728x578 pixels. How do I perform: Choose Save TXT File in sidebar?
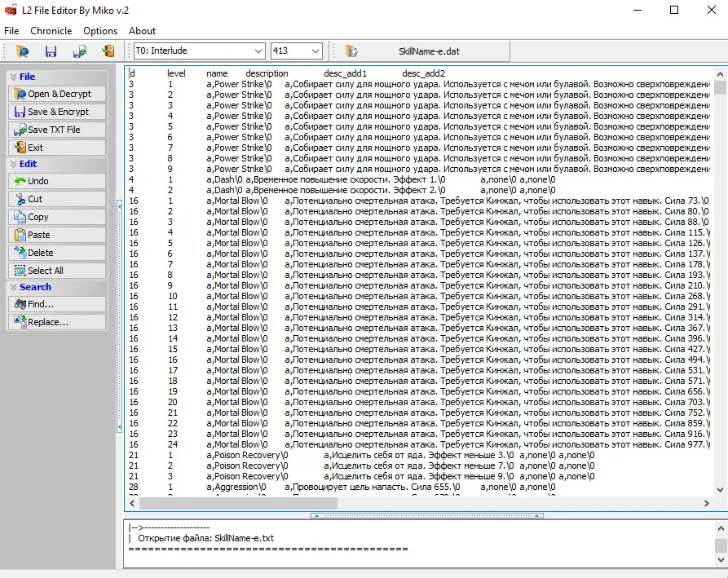[x=57, y=130]
